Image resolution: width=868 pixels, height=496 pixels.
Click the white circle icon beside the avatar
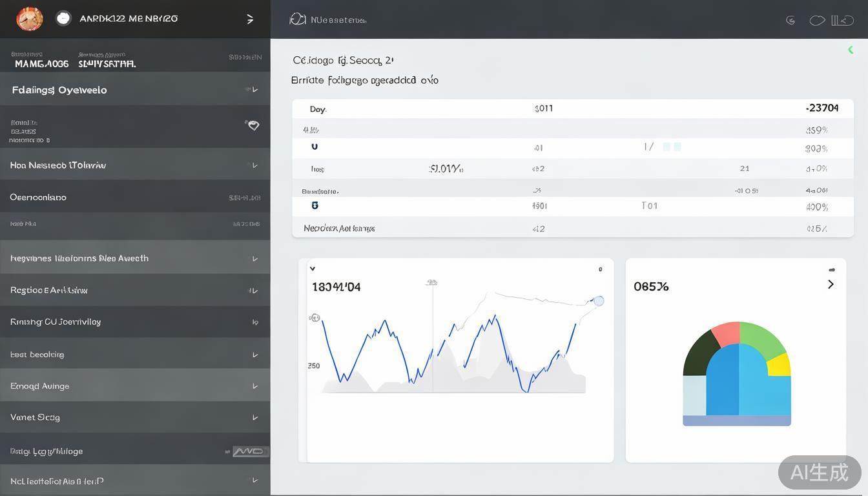63,19
